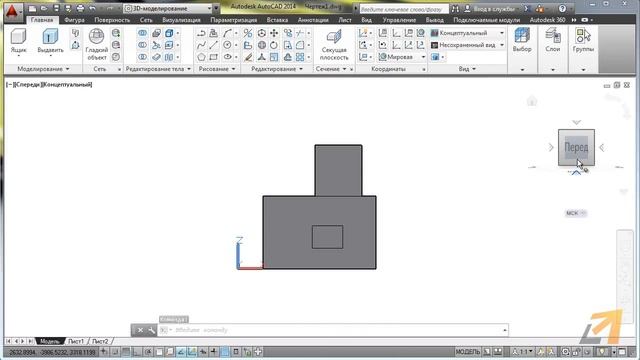
Task: Click the Array tool in Редактирование panel
Action: click(300, 57)
